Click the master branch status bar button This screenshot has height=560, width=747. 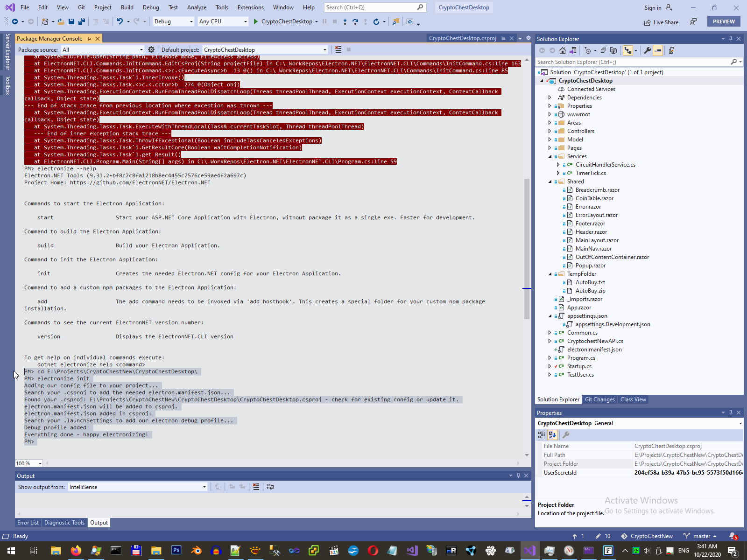pyautogui.click(x=699, y=536)
